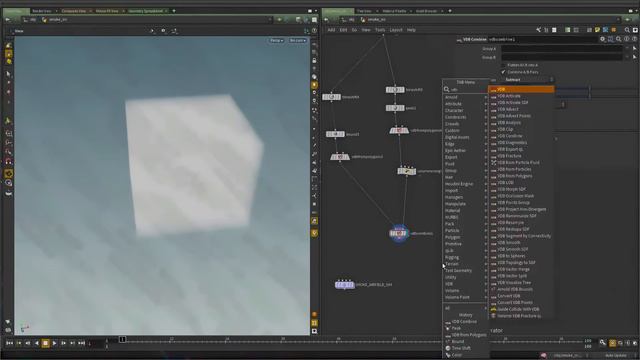Click the select arrow tool in viewport sidebar
Image resolution: width=640 pixels, height=360 pixels.
(x=8, y=74)
